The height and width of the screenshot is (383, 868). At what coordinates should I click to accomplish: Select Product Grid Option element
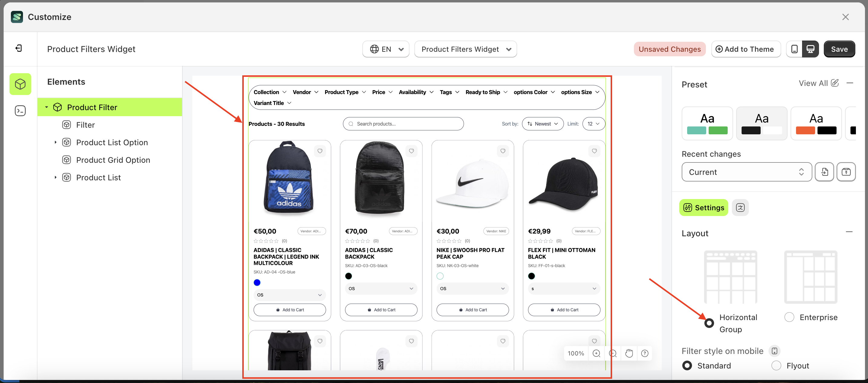[x=113, y=160]
